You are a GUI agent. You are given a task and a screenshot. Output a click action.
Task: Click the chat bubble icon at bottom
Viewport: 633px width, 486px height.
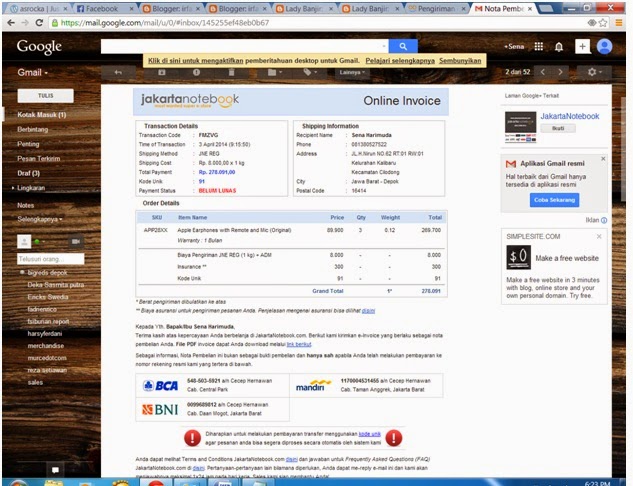point(55,470)
